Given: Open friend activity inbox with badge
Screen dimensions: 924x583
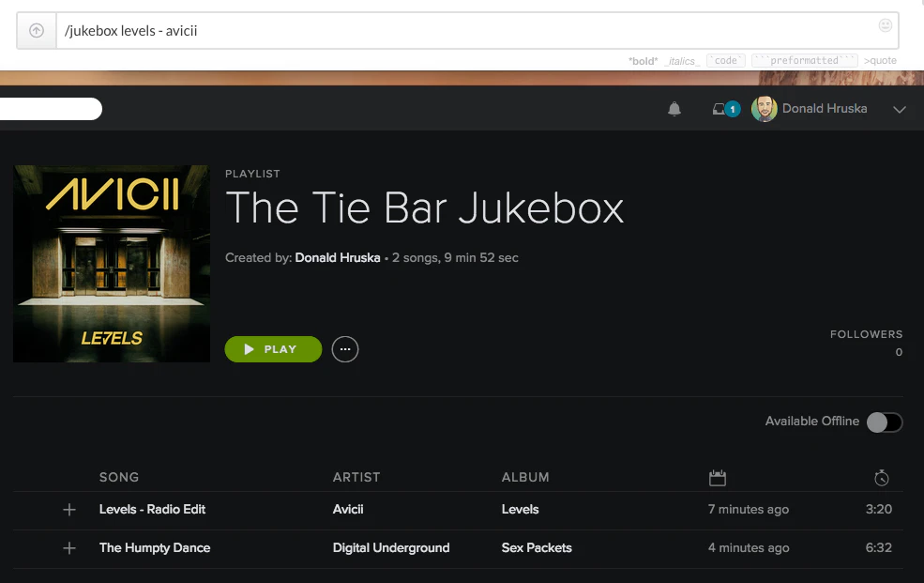Looking at the screenshot, I should 720,109.
